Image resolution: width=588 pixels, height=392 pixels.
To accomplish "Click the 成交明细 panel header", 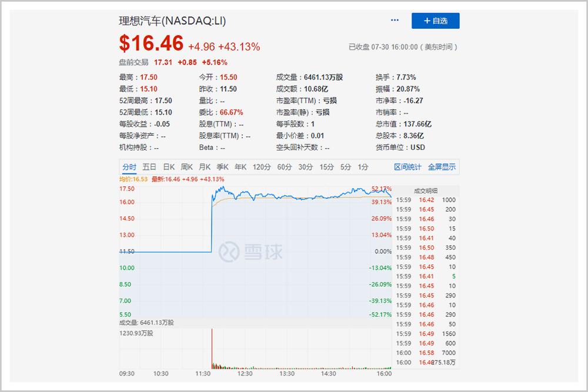I will click(426, 191).
